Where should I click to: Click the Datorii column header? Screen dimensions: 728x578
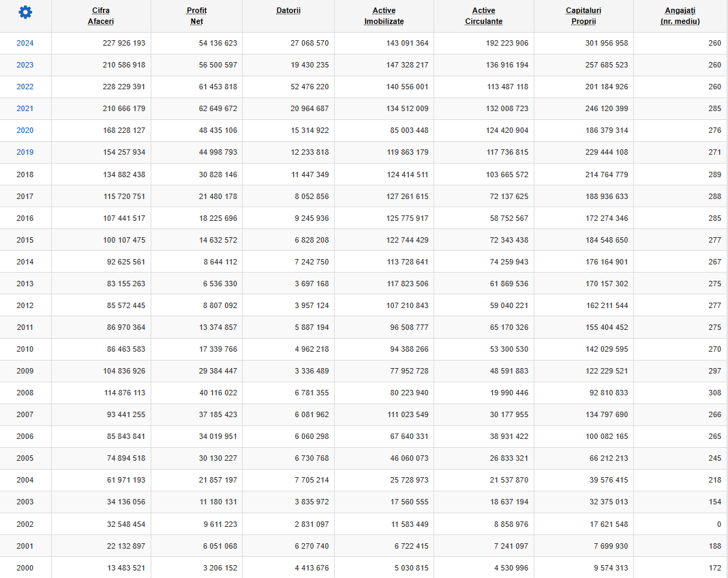point(288,11)
